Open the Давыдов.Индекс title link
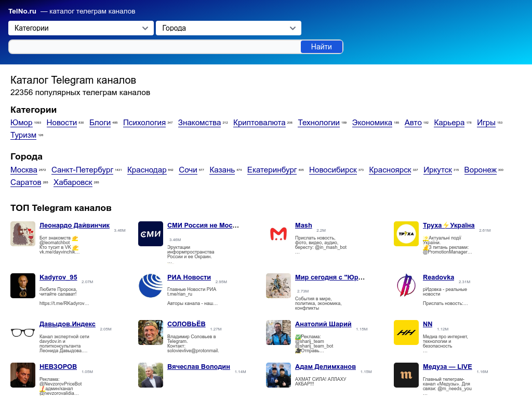Image resolution: width=532 pixels, height=399 pixels. (68, 324)
